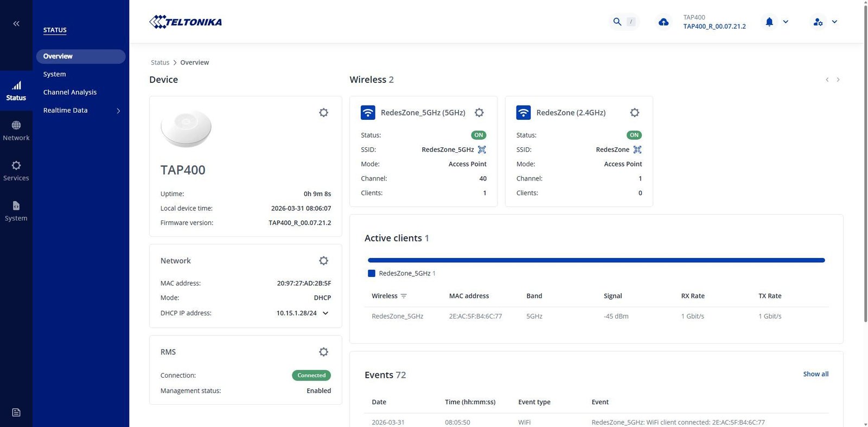868x427 pixels.
Task: Select System under Status menu
Action: point(55,74)
